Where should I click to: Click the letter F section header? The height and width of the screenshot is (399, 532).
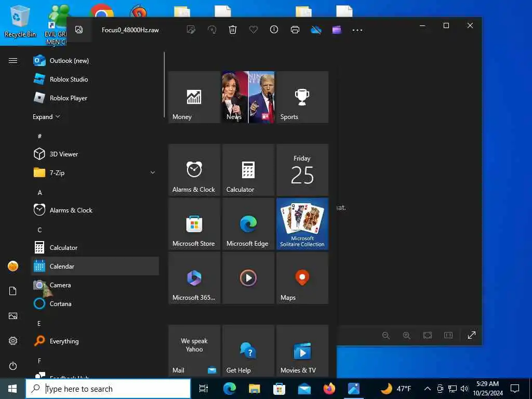[39, 361]
